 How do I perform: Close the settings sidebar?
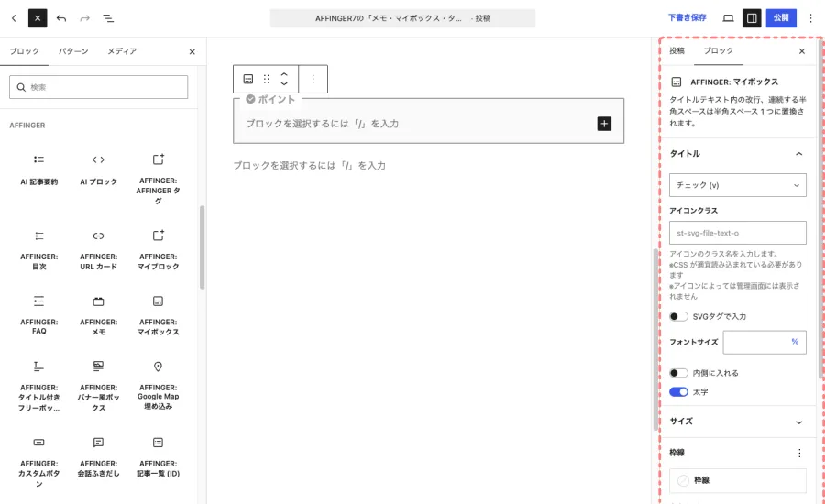click(x=802, y=51)
